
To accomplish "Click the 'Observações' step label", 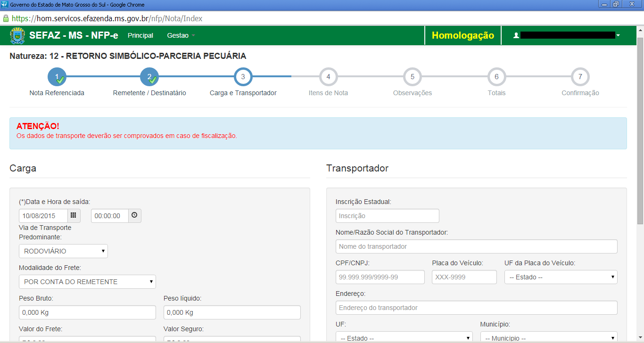I will click(x=413, y=93).
